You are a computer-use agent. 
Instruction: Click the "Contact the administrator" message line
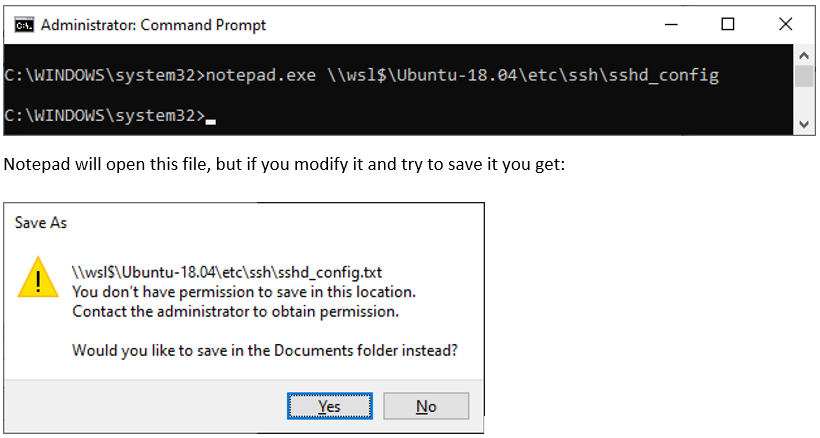pos(235,312)
